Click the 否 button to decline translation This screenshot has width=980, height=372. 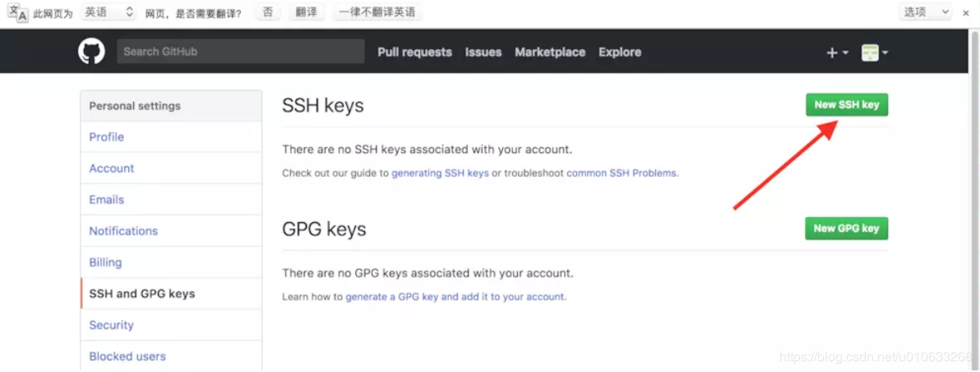pyautogui.click(x=267, y=12)
